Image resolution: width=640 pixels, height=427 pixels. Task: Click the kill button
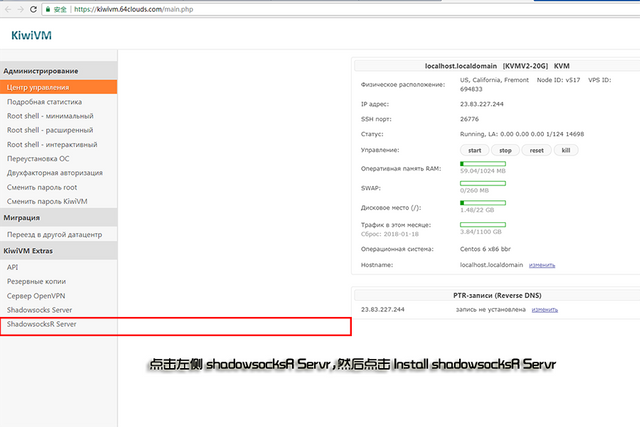point(566,150)
